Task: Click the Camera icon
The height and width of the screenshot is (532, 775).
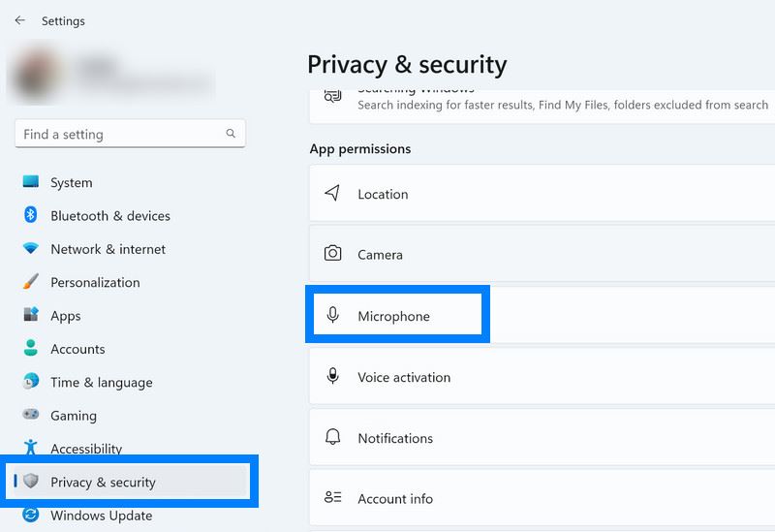Action: coord(333,254)
